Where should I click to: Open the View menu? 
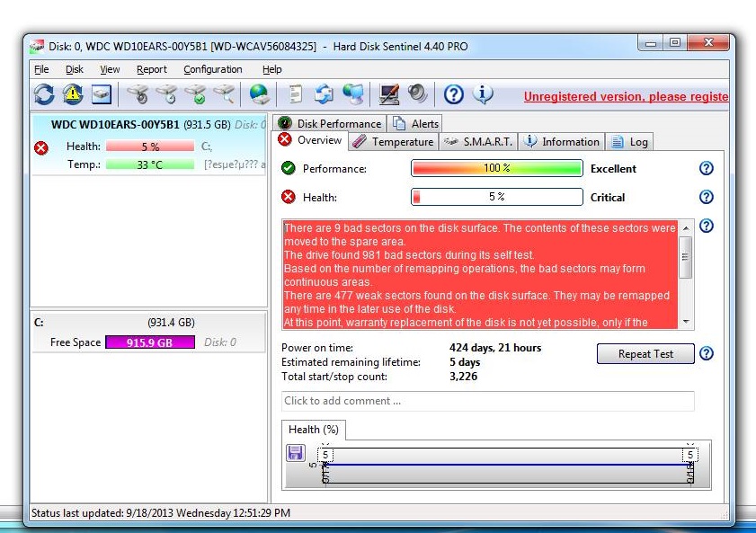(110, 69)
